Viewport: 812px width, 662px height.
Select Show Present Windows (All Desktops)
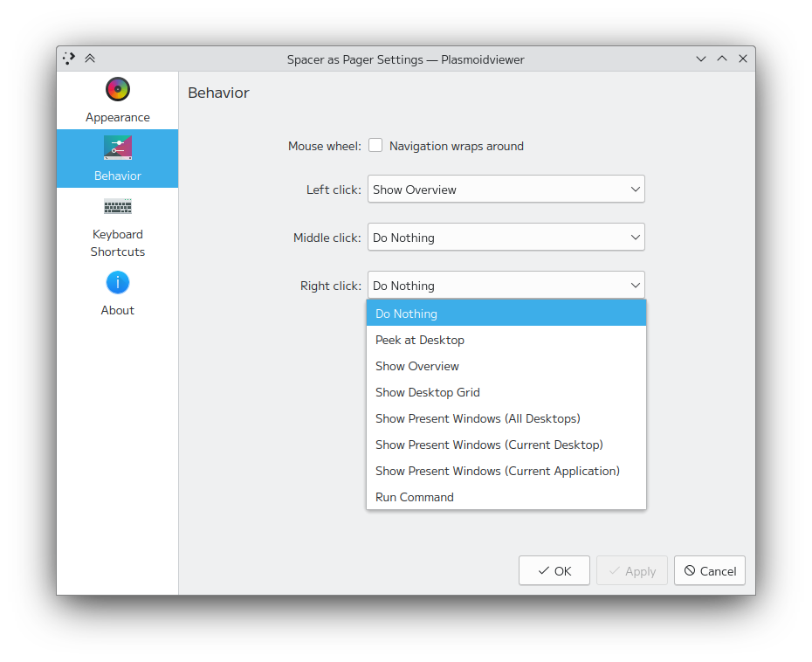pos(506,418)
